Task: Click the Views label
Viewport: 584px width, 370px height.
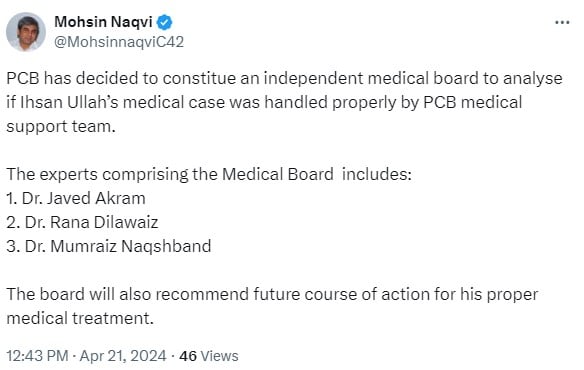Action: coord(219,356)
